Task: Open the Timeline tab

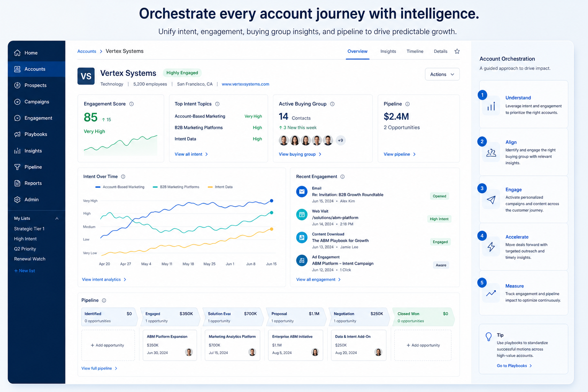Action: click(415, 51)
